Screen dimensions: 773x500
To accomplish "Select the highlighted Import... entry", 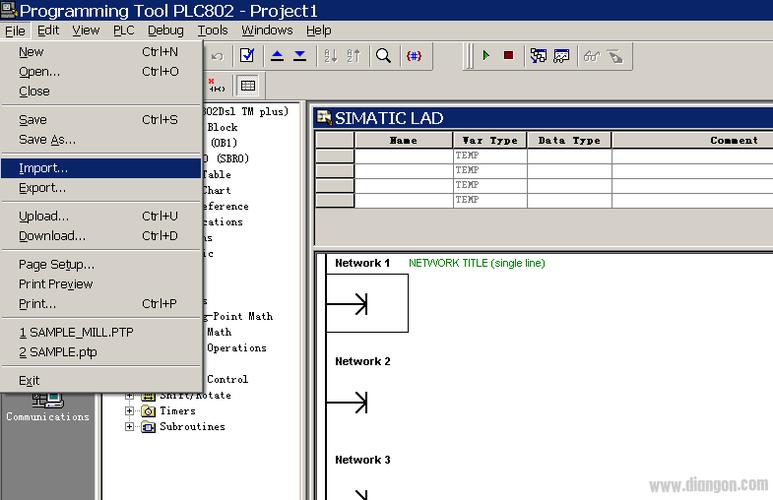I will (x=101, y=168).
